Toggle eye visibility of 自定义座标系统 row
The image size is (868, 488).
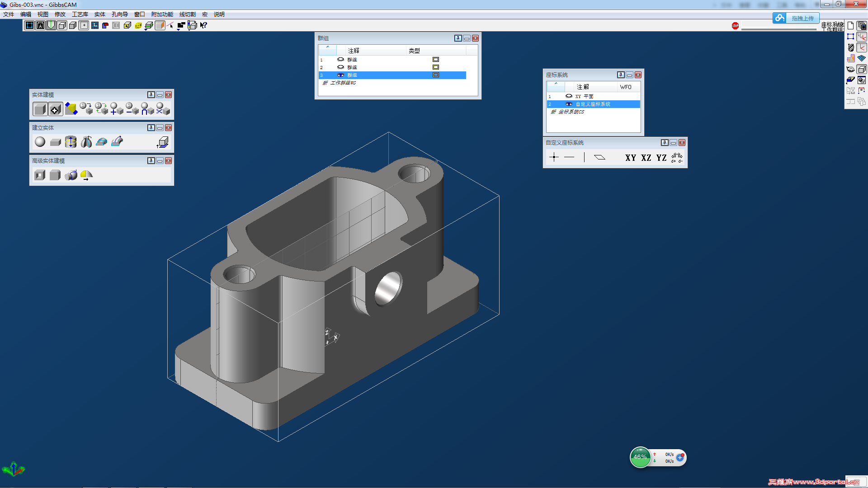coord(569,104)
